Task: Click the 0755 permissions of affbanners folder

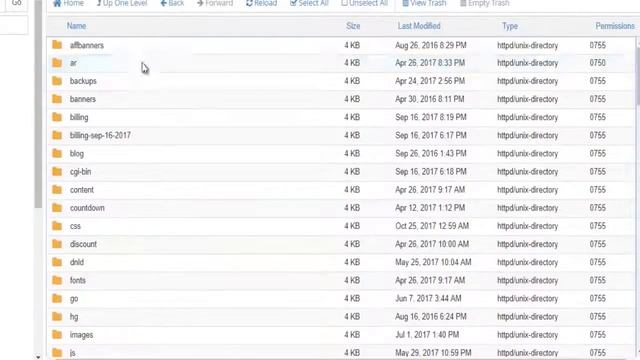Action: click(x=598, y=45)
